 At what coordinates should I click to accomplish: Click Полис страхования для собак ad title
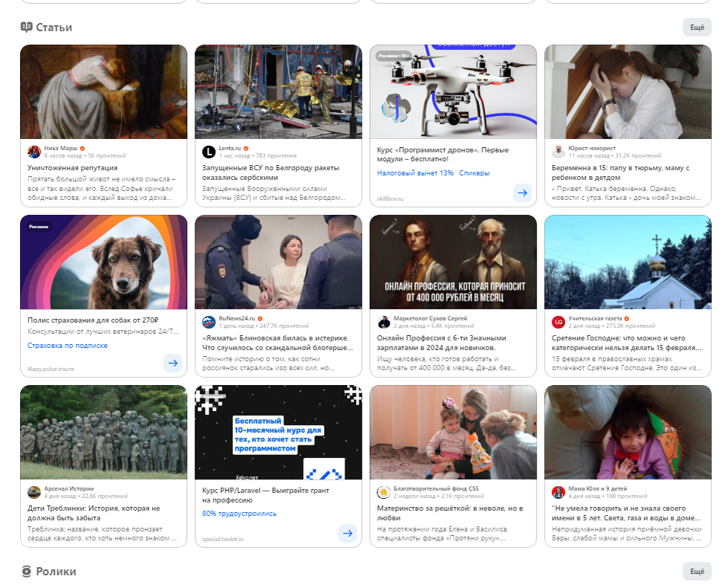93,320
